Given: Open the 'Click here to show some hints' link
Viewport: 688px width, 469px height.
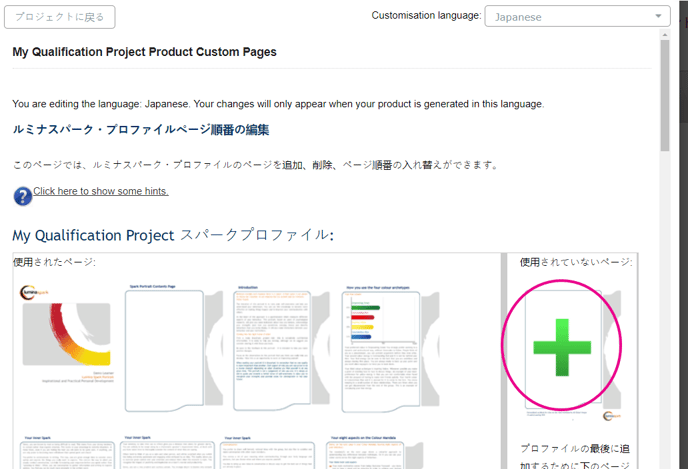Looking at the screenshot, I should (101, 191).
